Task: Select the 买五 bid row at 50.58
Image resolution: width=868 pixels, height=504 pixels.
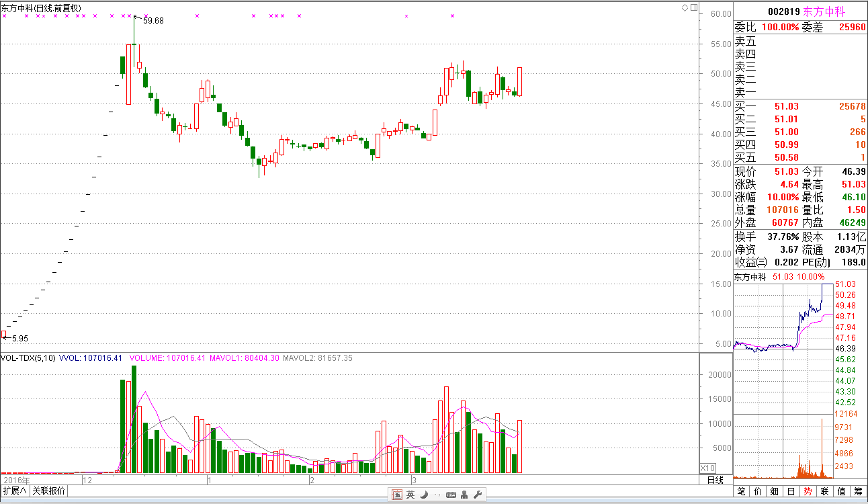Action: point(800,158)
